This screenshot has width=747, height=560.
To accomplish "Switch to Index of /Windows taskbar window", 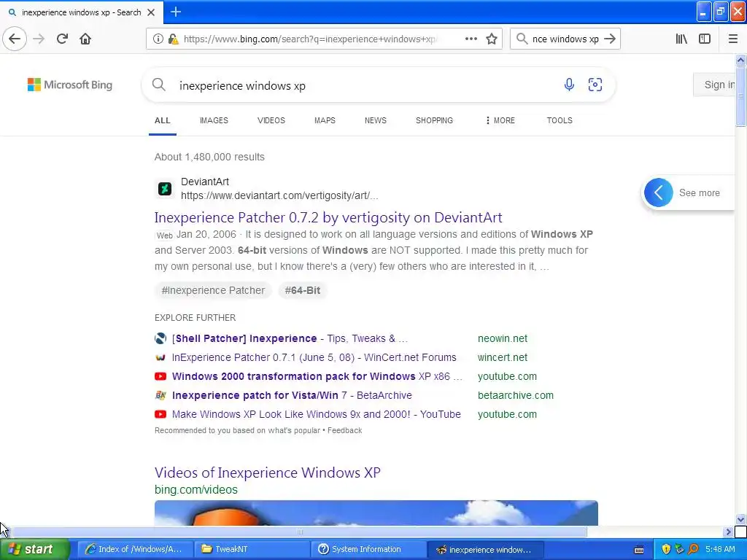I will [134, 549].
